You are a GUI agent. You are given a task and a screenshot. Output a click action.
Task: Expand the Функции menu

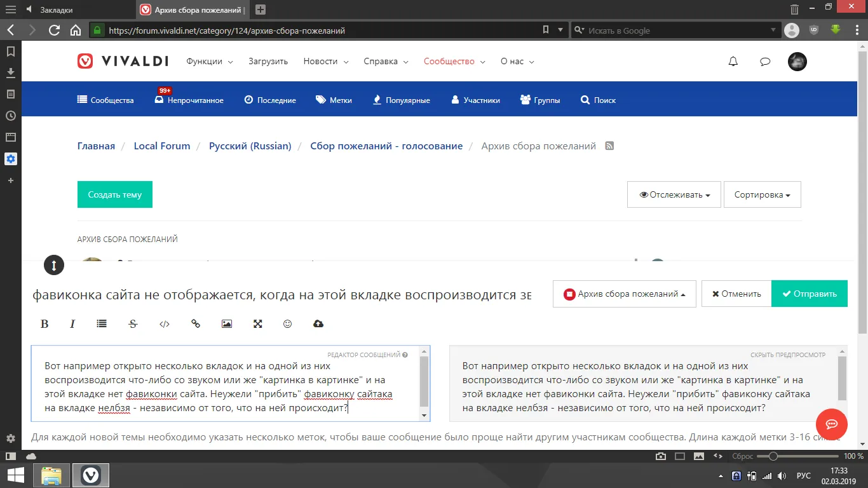click(x=210, y=62)
